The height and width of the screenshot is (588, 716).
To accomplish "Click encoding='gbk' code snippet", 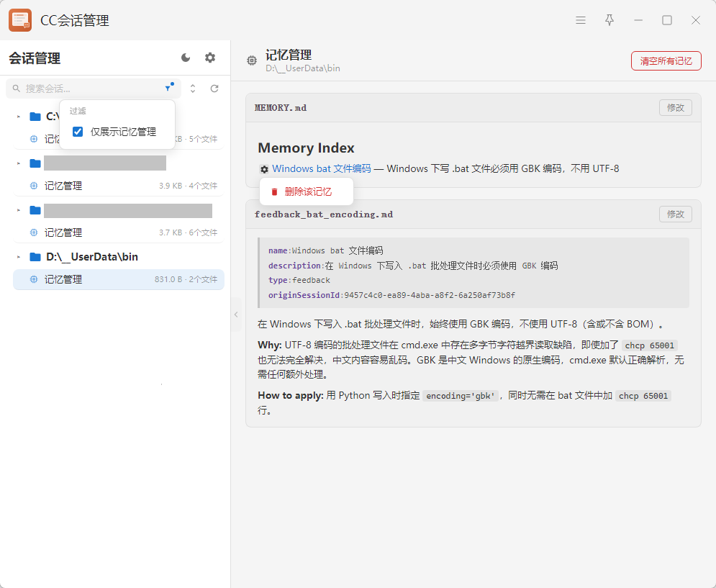I will point(461,396).
